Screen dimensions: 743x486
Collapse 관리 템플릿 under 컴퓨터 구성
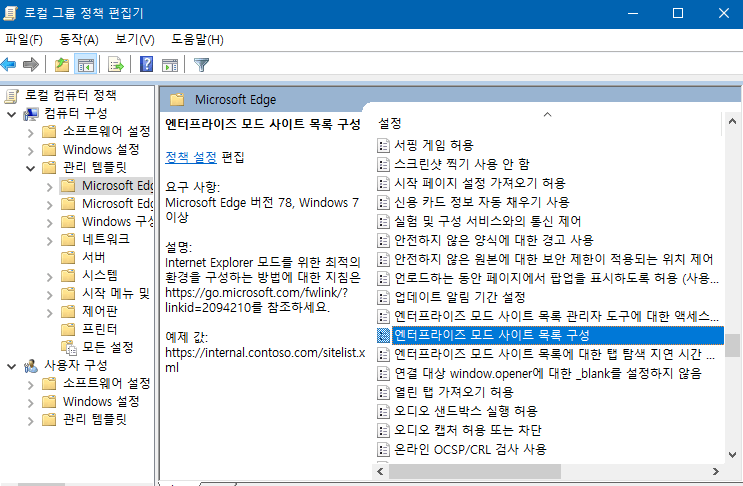click(x=31, y=168)
